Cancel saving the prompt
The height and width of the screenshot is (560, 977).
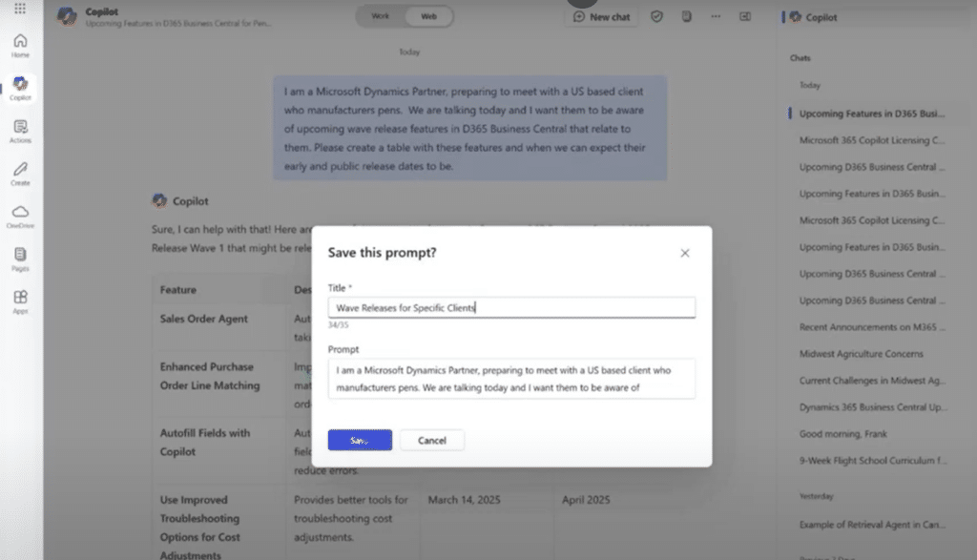coord(432,440)
